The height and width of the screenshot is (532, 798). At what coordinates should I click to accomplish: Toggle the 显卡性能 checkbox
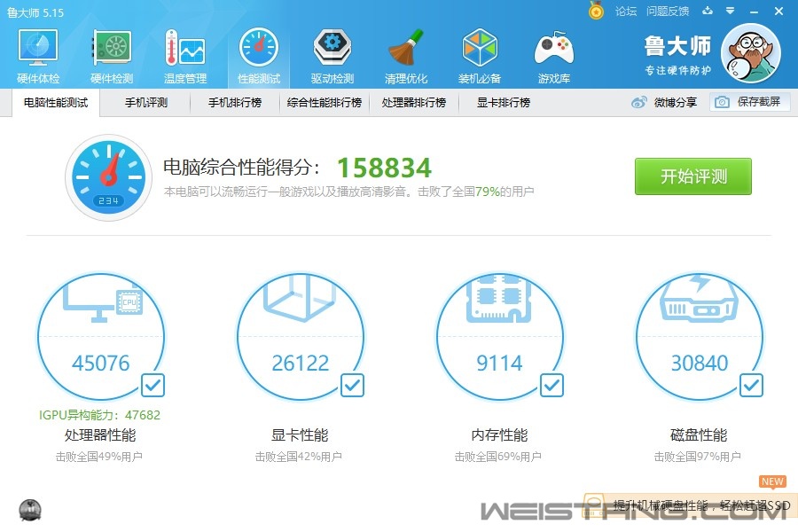(x=352, y=386)
